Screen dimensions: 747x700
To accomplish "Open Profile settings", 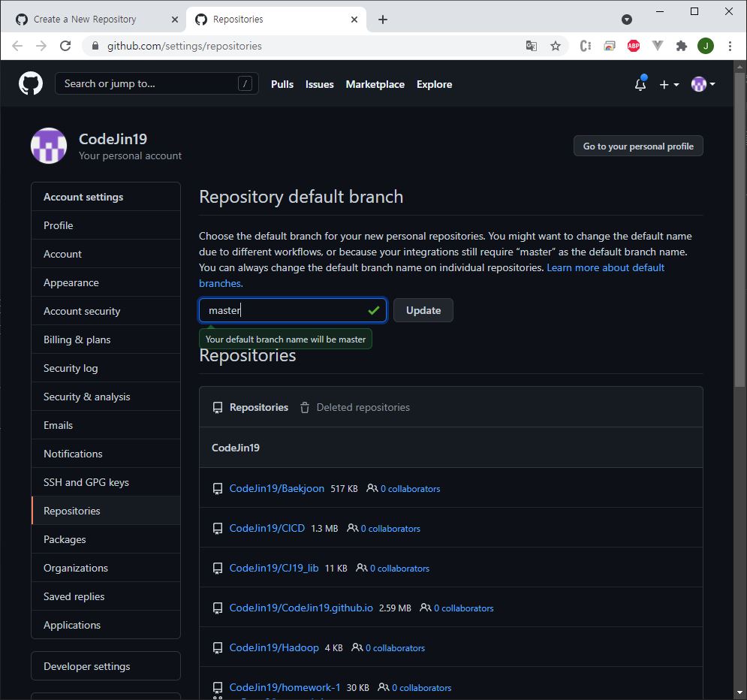I will pos(106,225).
